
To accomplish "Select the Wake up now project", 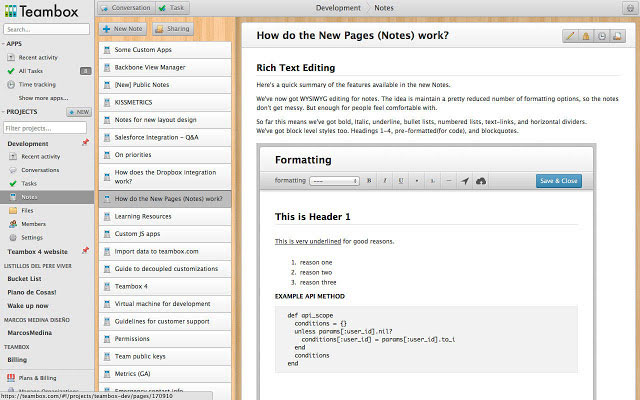I will pyautogui.click(x=28, y=306).
